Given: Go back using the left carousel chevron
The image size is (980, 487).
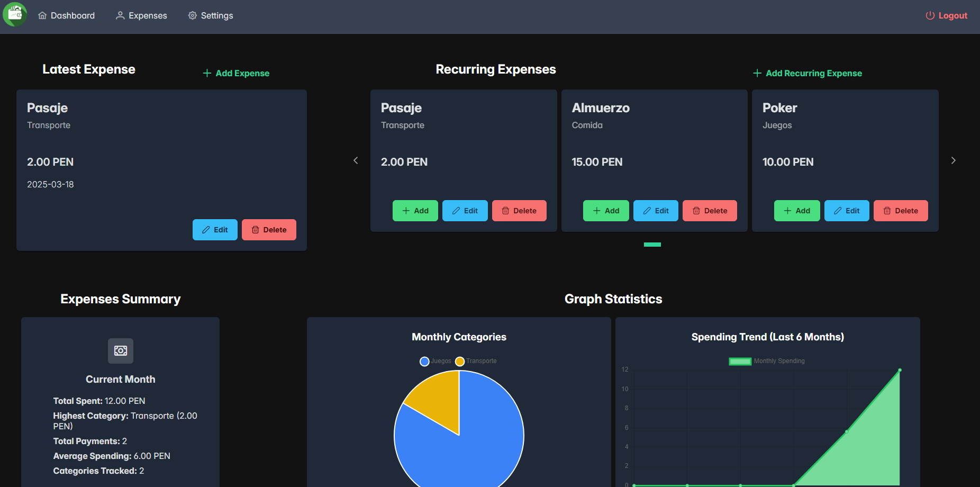Looking at the screenshot, I should pos(355,160).
